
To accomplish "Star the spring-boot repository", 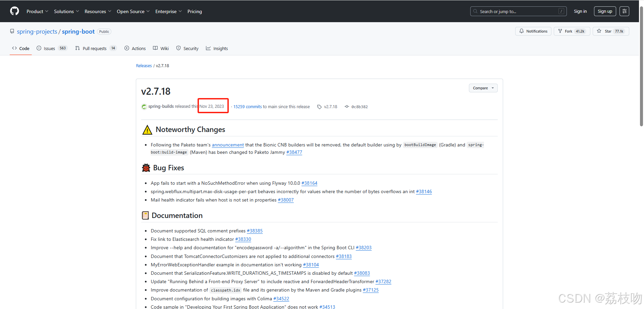I will point(610,31).
